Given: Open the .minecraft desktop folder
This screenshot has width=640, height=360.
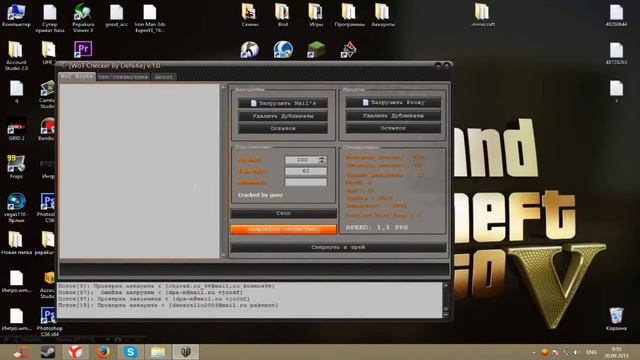Looking at the screenshot, I should click(483, 16).
